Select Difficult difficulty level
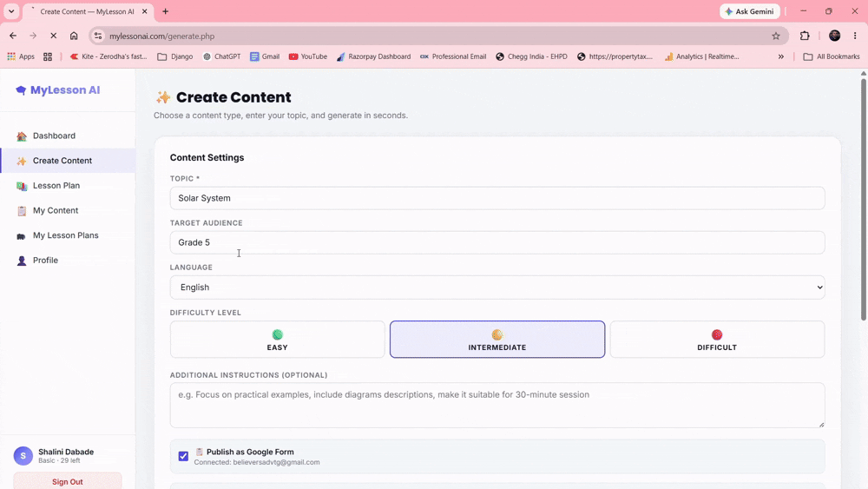The width and height of the screenshot is (868, 489). coord(717,340)
